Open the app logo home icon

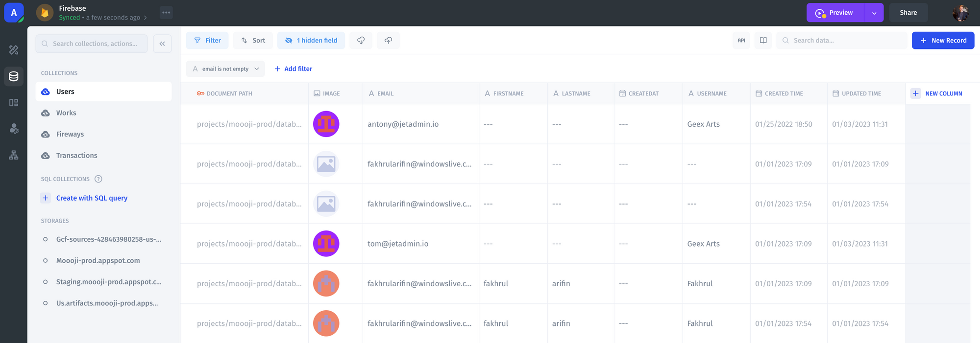14,13
